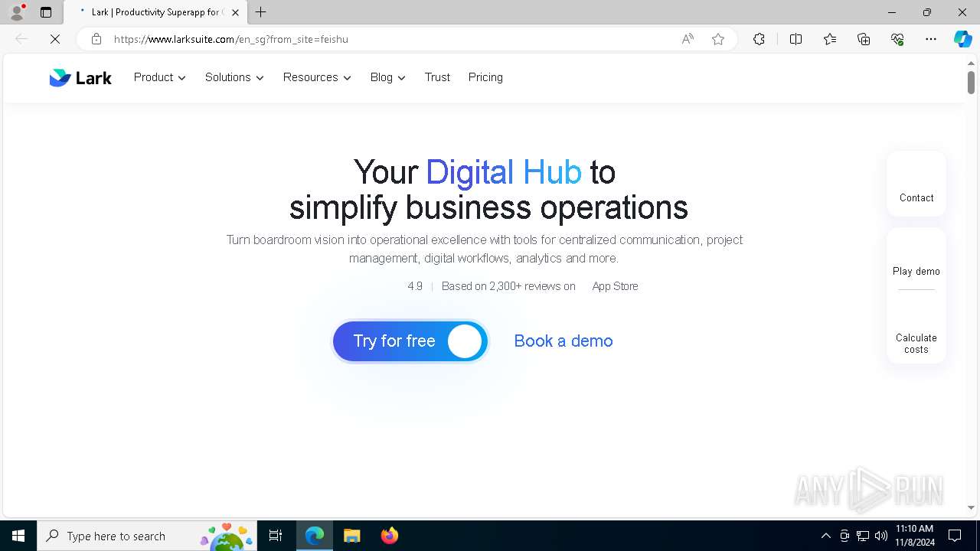This screenshot has width=980, height=551.
Task: Click the network tray icon
Action: point(863,536)
